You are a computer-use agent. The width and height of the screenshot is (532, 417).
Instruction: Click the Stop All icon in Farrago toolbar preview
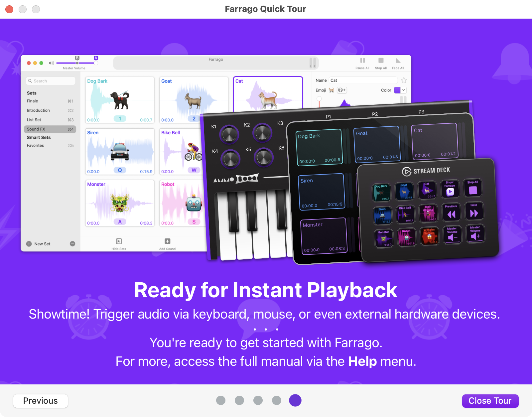pos(381,61)
